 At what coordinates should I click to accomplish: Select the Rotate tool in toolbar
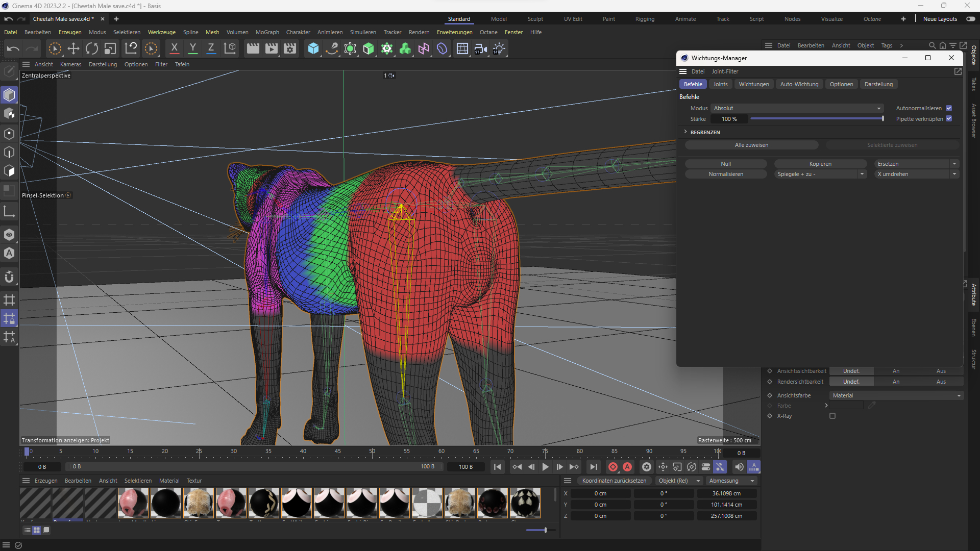92,48
